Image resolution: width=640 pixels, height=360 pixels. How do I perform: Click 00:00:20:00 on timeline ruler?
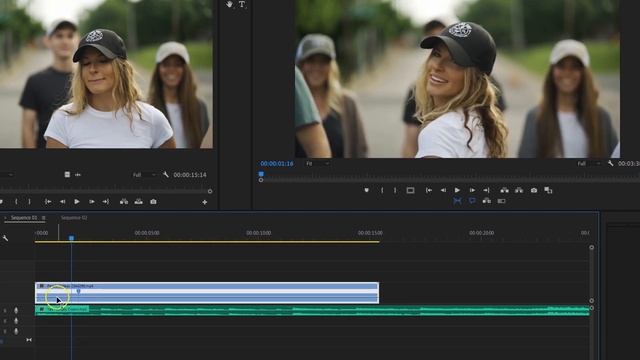pos(482,233)
